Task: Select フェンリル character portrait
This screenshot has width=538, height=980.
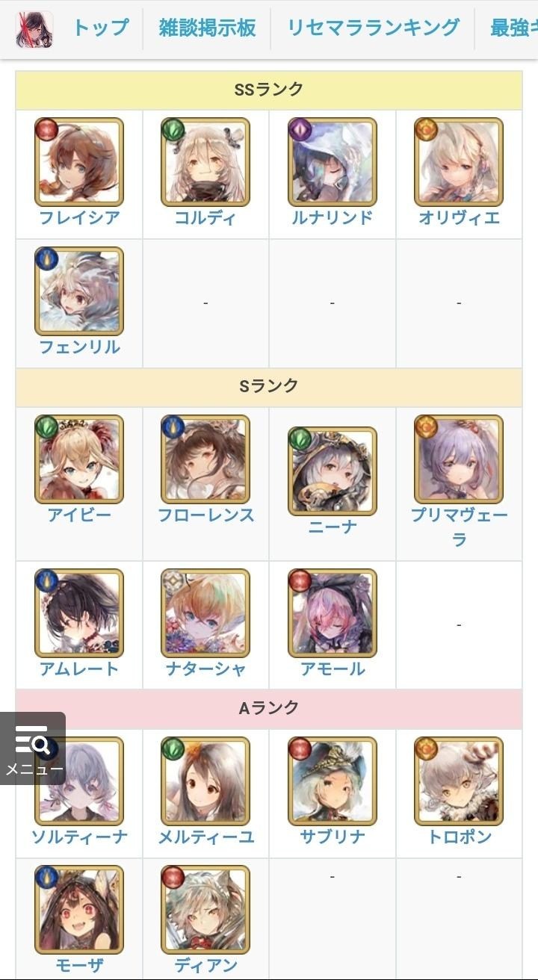Action: (79, 291)
